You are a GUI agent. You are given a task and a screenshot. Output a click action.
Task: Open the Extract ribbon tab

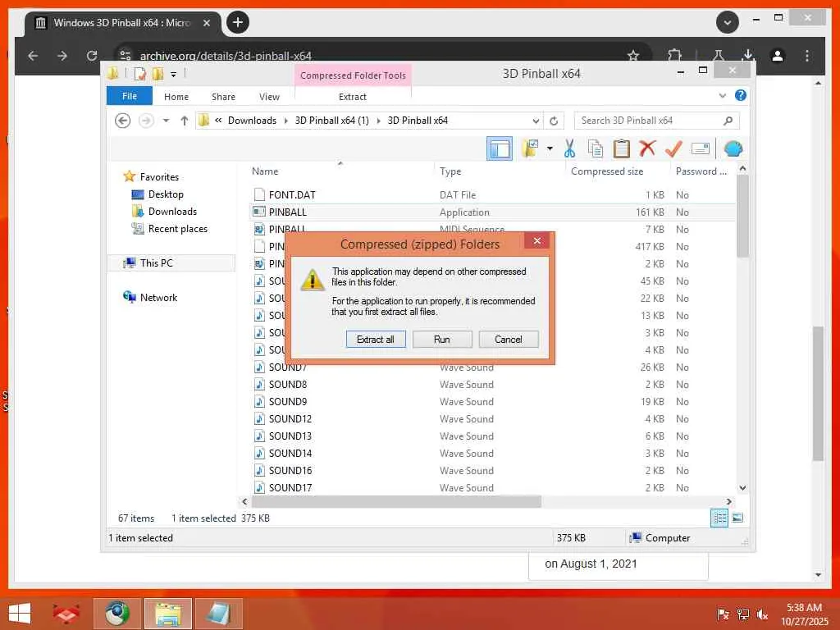coord(353,97)
